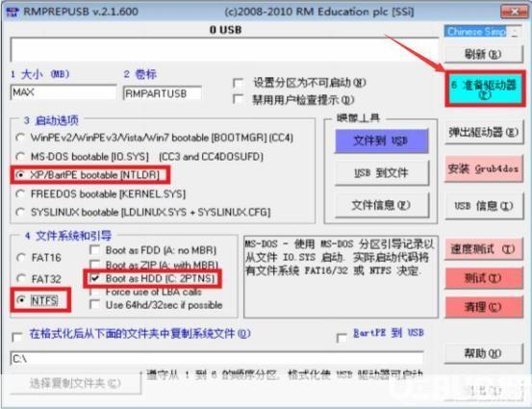The height and width of the screenshot is (409, 532).
Task: Click the 安装 Grub4dos button
Action: [484, 168]
